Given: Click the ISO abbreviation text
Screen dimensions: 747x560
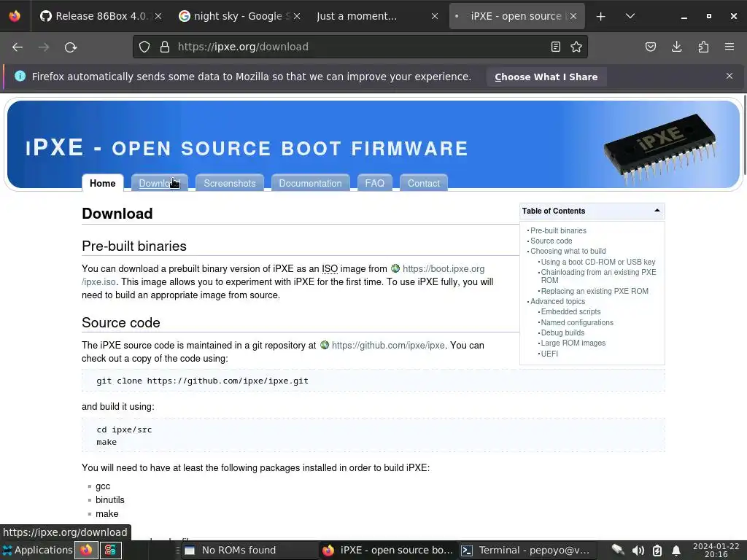Looking at the screenshot, I should point(330,268).
